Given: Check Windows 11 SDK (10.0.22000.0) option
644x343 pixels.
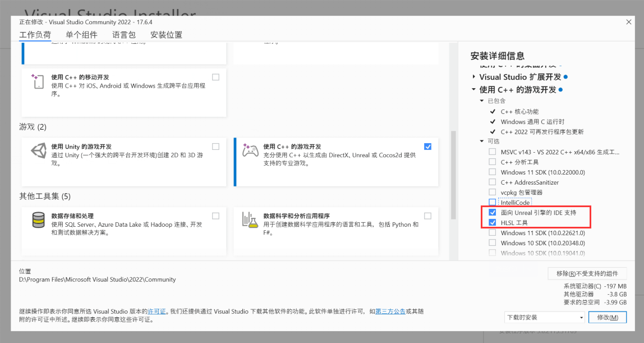Looking at the screenshot, I should pyautogui.click(x=492, y=172).
